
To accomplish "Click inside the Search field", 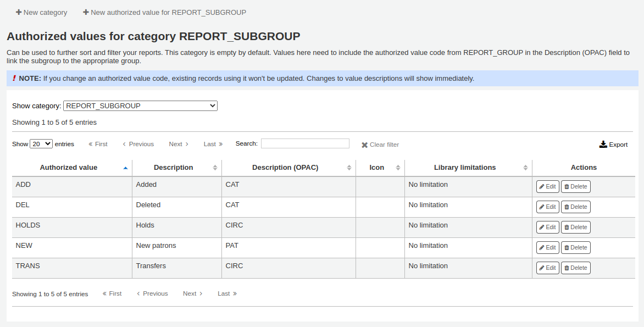I will click(305, 143).
